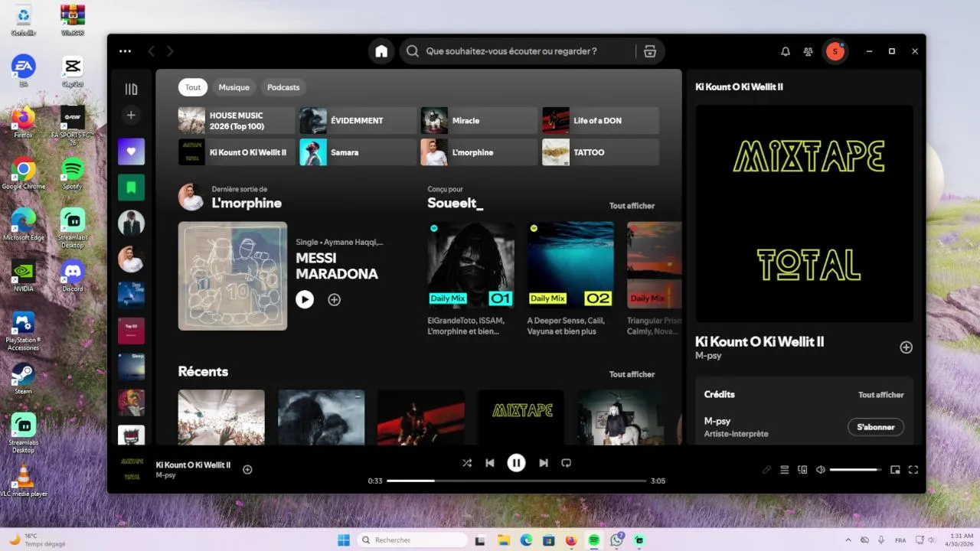Go back with the left arrow
The image size is (980, 551).
(151, 51)
